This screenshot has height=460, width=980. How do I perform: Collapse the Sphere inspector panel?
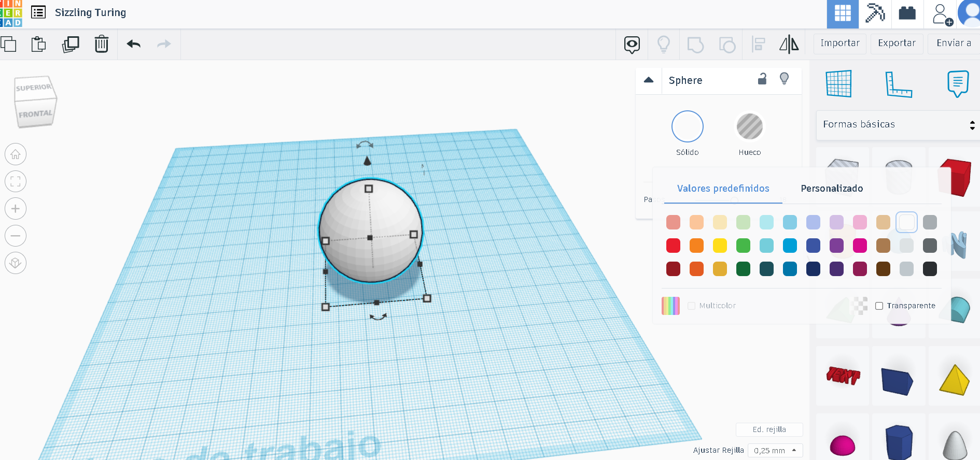tap(649, 80)
